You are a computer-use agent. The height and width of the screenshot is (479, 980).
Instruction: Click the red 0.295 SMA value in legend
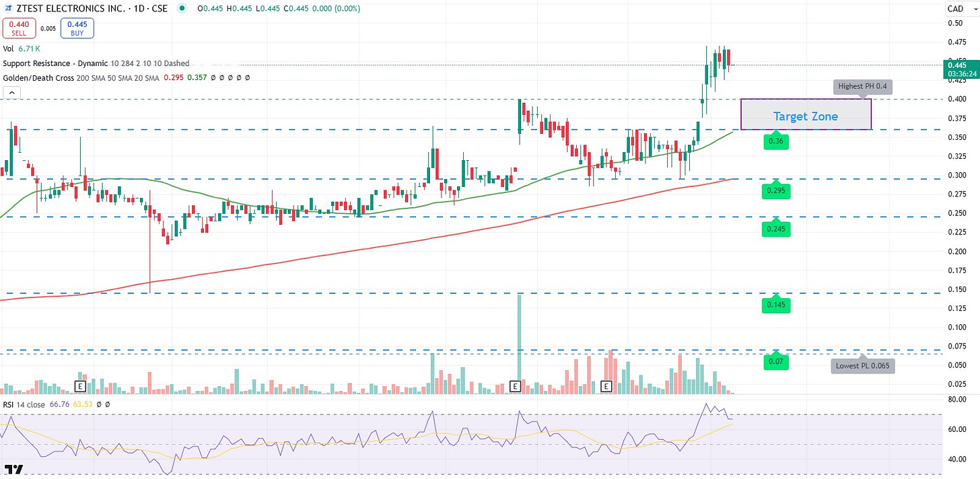[174, 78]
